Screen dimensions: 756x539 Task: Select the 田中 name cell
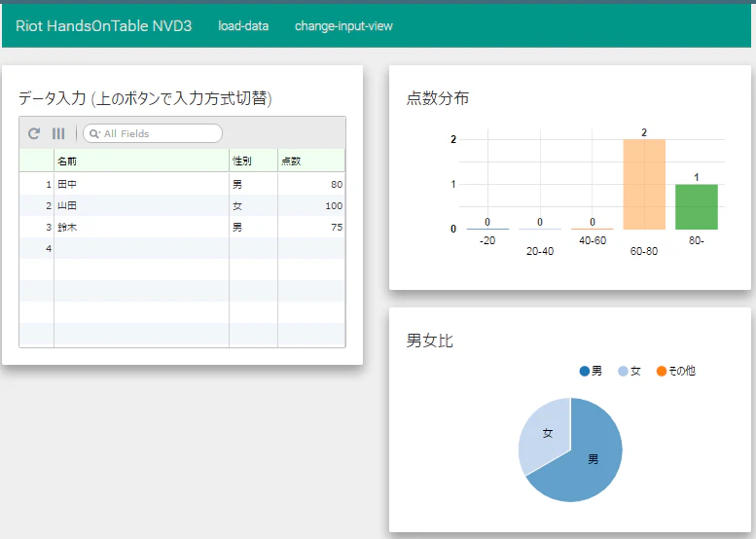pos(141,184)
